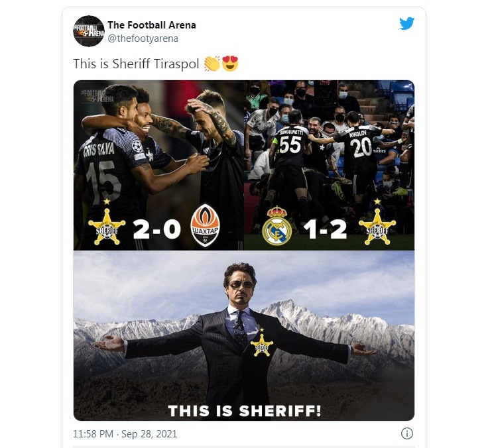The width and height of the screenshot is (492, 448).
Task: Click the Shakhtar club crest
Action: 206,225
